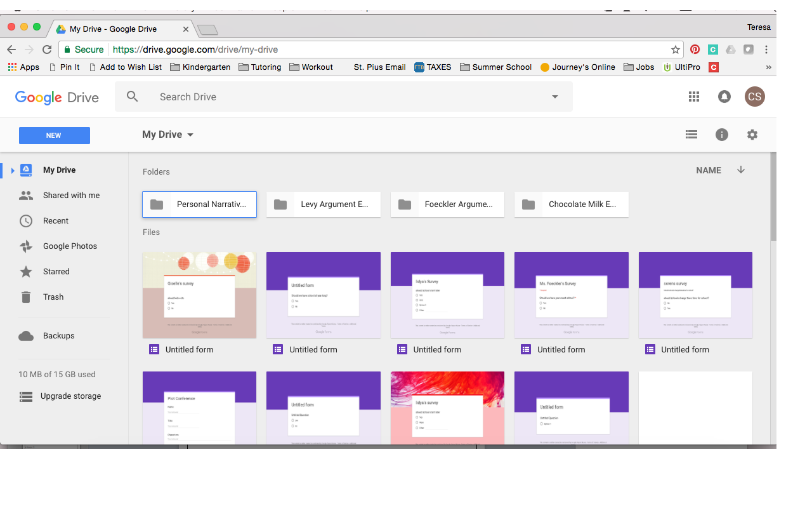Open Giselle's survey form thumbnail

coord(199,295)
